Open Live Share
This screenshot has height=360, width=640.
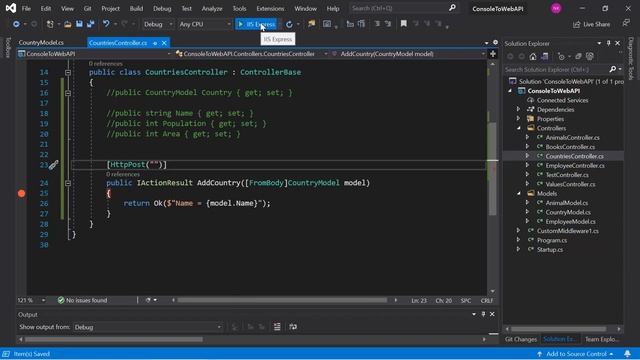click(592, 24)
